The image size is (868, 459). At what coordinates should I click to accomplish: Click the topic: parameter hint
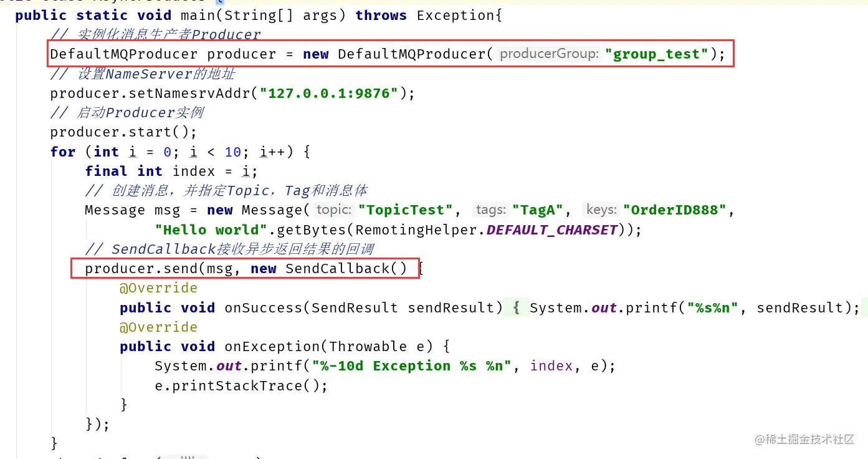coord(334,210)
